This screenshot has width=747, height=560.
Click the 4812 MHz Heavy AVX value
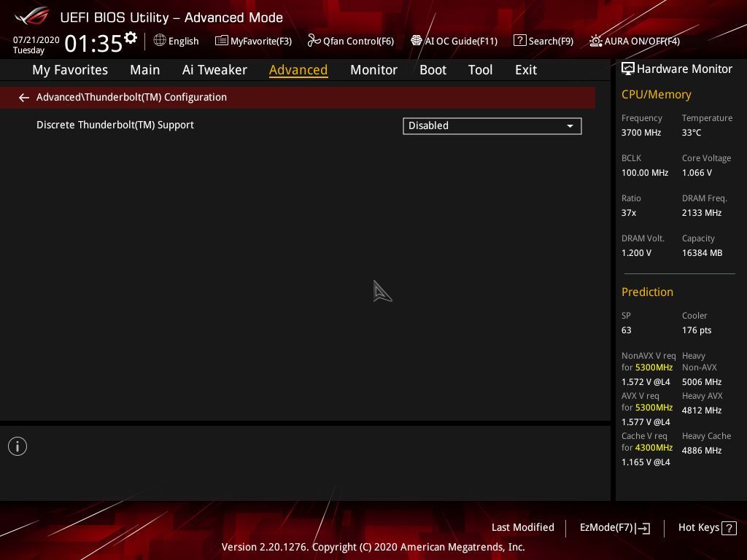701,411
